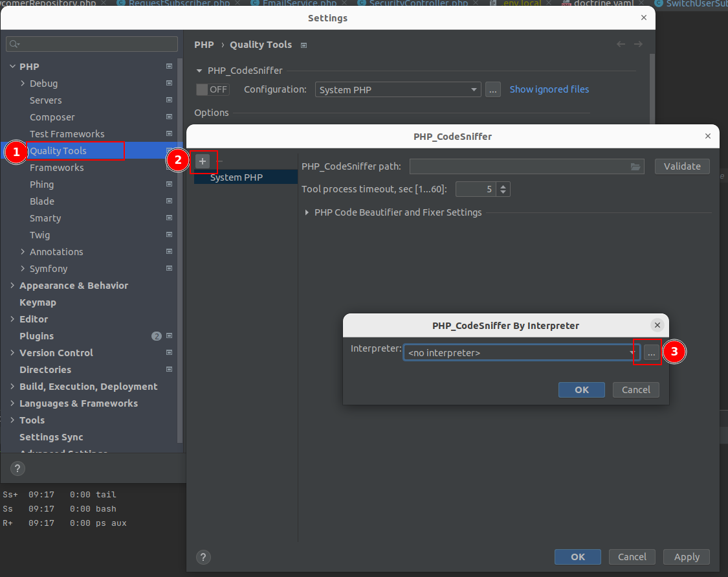728x577 pixels.
Task: Select Composer in the settings tree
Action: tap(52, 117)
